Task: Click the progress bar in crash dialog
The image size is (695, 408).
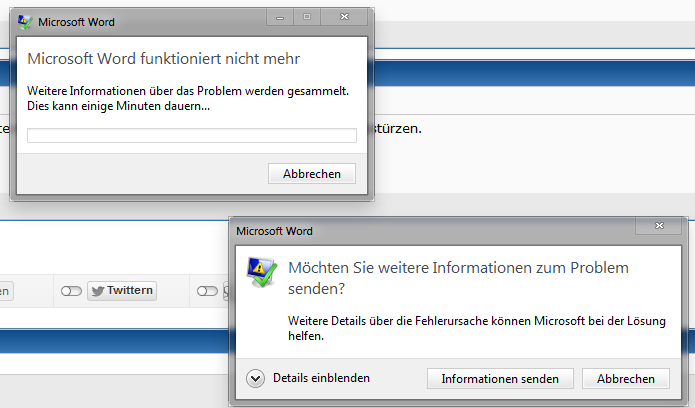Action: click(x=192, y=136)
